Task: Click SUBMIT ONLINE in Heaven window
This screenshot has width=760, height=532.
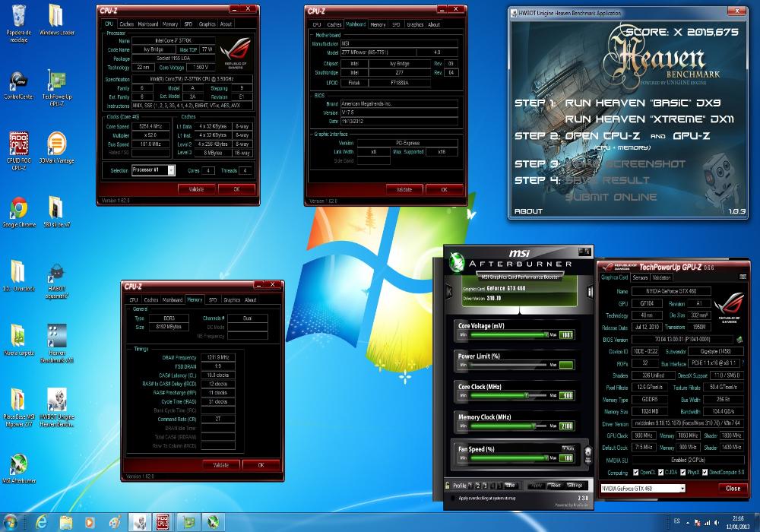Action: click(x=611, y=197)
